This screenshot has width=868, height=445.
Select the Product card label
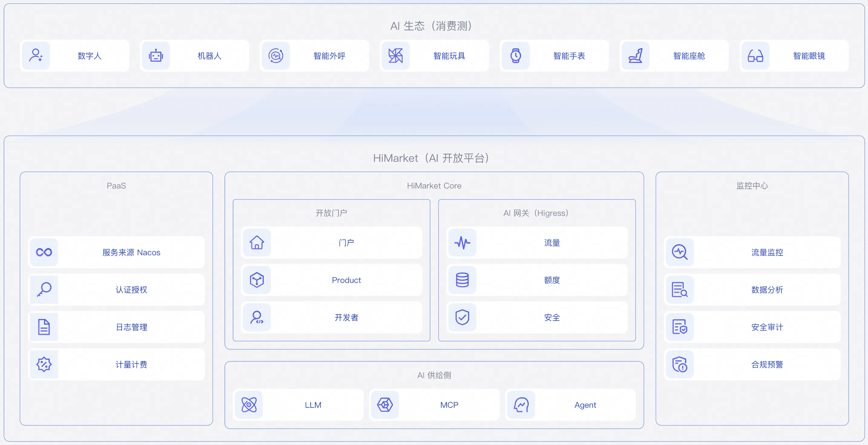point(346,280)
